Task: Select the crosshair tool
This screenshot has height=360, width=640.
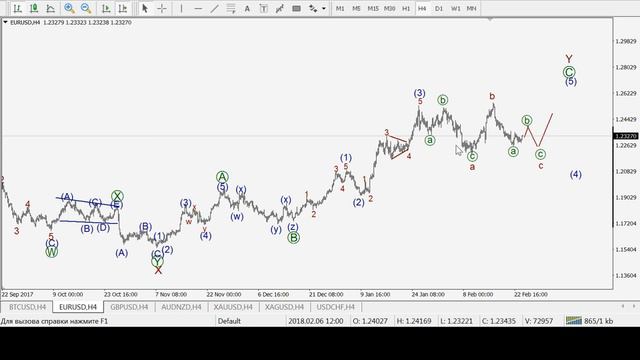Action: click(162, 8)
